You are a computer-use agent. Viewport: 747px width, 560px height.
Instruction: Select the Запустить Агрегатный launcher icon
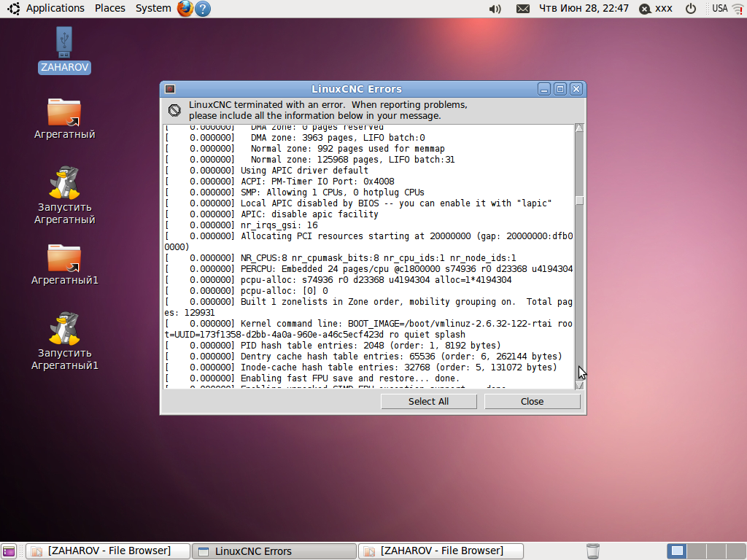pos(64,195)
